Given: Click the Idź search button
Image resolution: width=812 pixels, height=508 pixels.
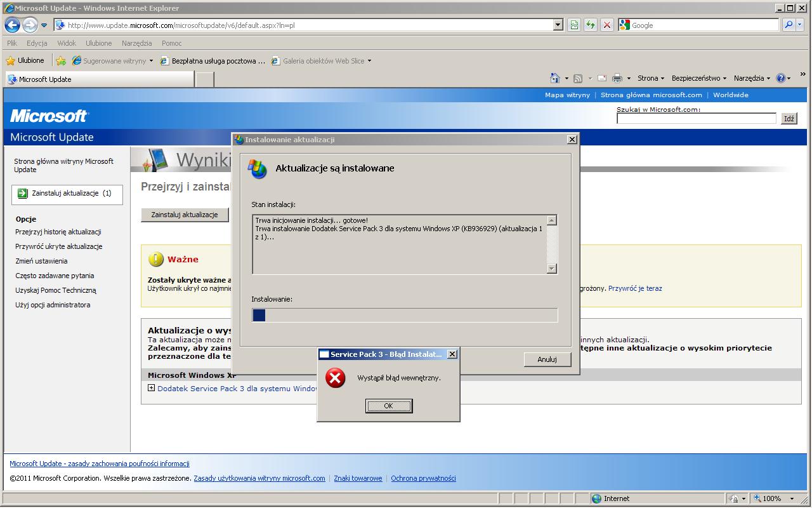Looking at the screenshot, I should pos(789,119).
